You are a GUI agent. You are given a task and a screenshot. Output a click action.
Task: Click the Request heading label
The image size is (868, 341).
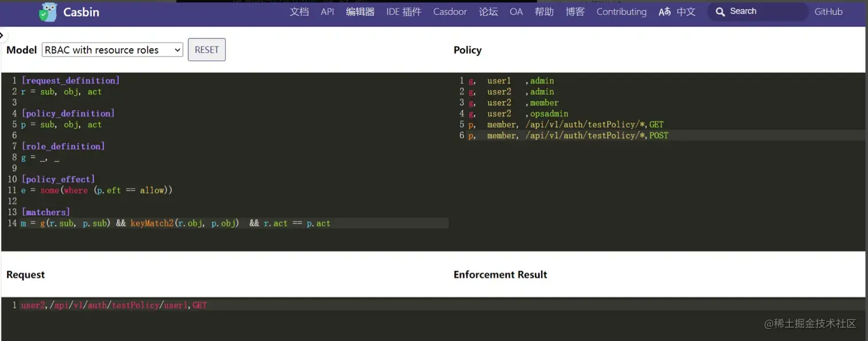pos(25,274)
